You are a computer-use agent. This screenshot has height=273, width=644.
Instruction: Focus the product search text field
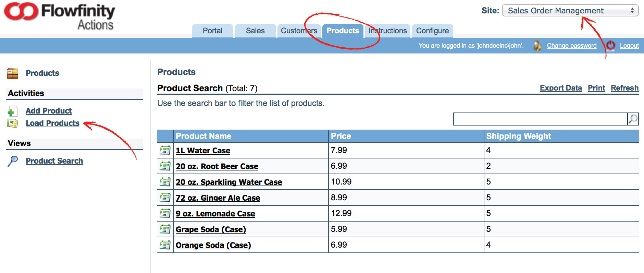540,119
